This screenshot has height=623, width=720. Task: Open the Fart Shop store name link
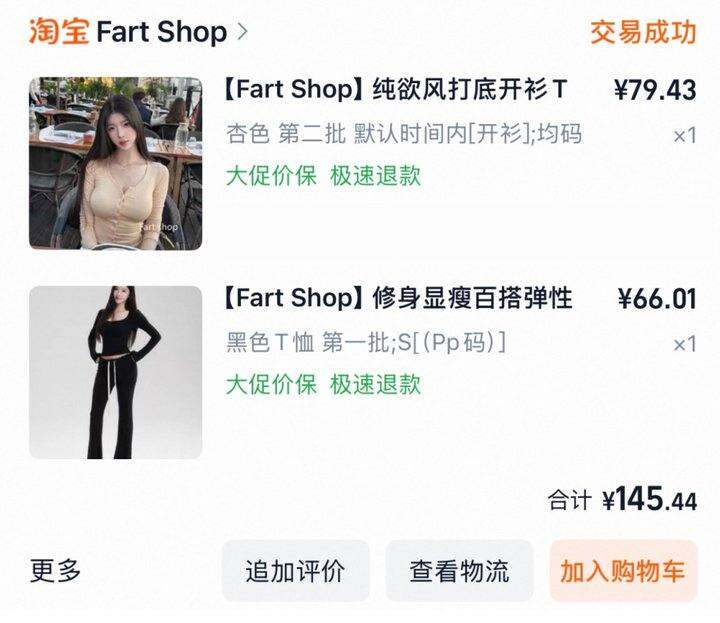162,32
